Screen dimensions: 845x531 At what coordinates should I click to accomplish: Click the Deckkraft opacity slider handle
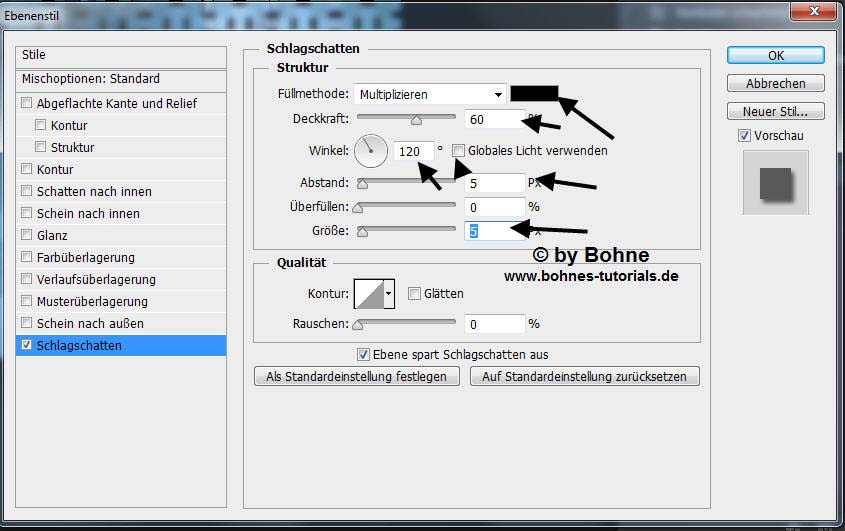(x=417, y=120)
